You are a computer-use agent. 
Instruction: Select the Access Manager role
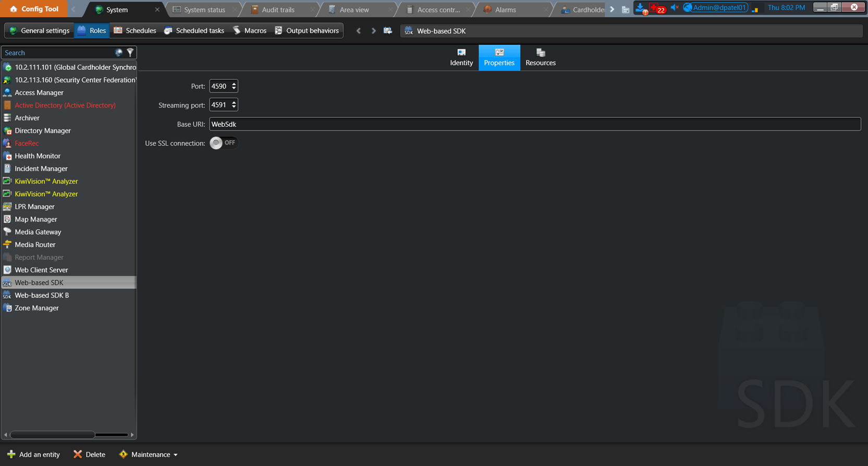(x=69, y=92)
